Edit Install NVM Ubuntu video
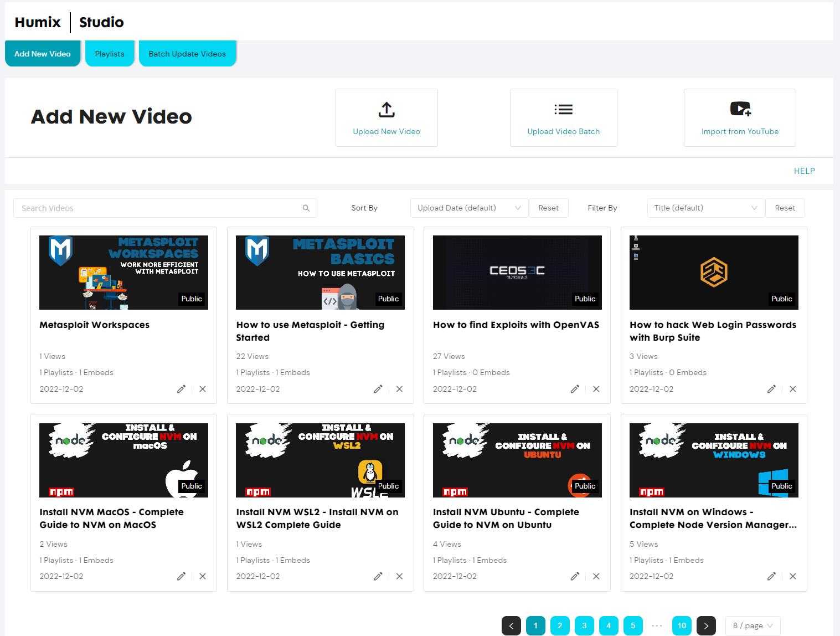This screenshot has width=840, height=636. click(575, 576)
